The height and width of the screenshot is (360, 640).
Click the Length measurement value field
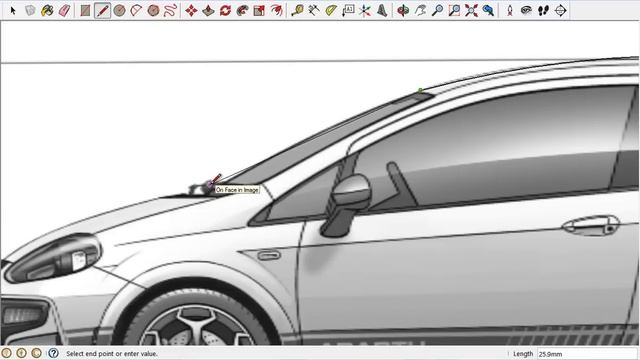[587, 354]
